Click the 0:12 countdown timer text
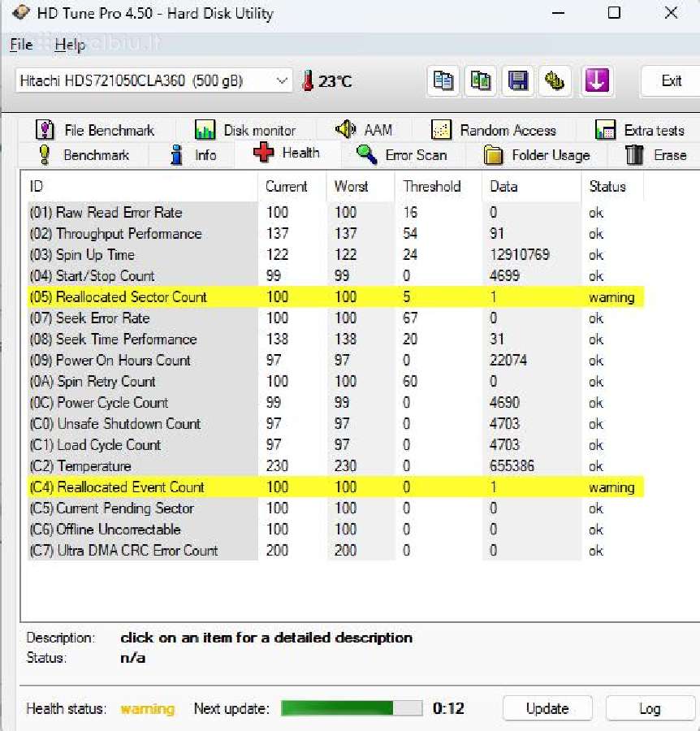 point(448,708)
